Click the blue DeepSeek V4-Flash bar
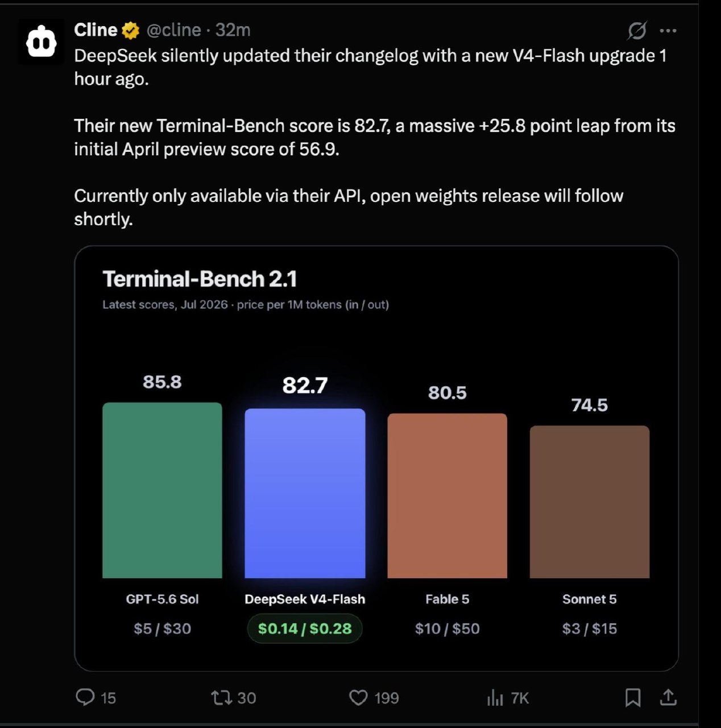This screenshot has width=721, height=728. 305,493
